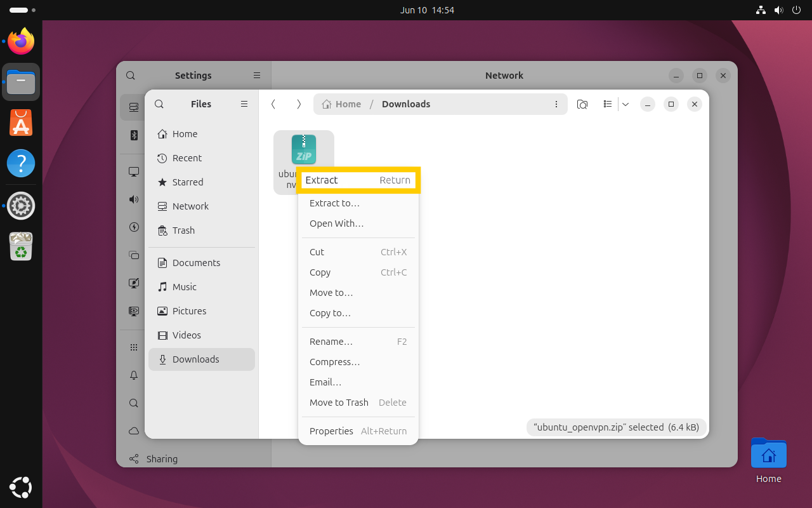The image size is (812, 508).
Task: Show applications via Ubuntu logo button
Action: coord(21,487)
